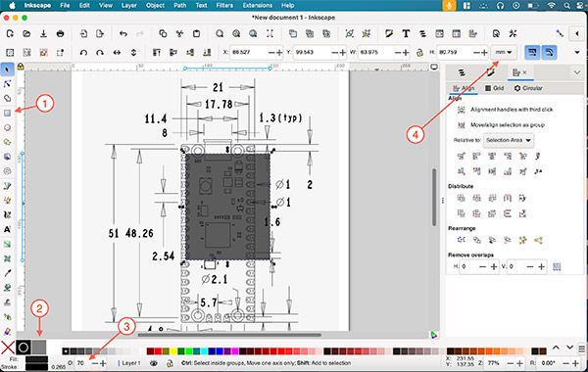588x372 pixels.
Task: Toggle scale rounded corners option
Action: [x=549, y=53]
